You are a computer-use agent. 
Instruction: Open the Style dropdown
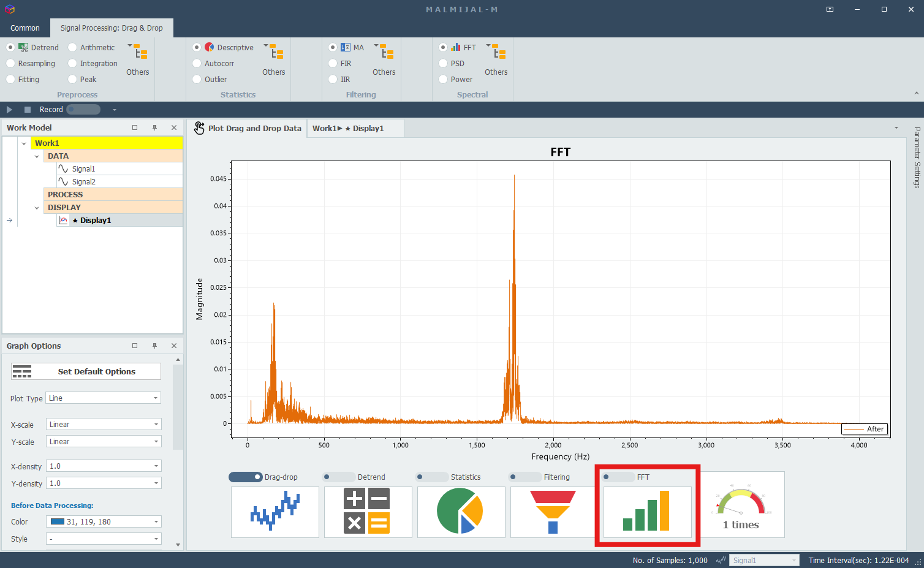point(104,539)
